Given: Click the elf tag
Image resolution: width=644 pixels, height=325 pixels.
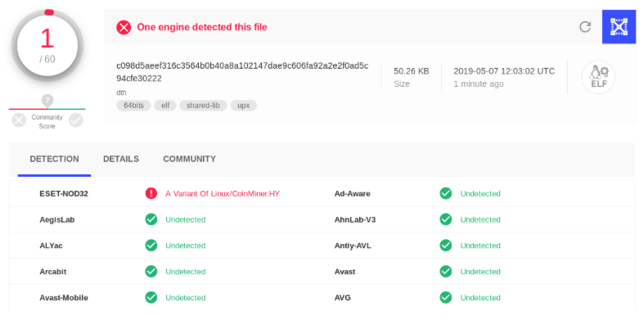Looking at the screenshot, I should point(165,106).
